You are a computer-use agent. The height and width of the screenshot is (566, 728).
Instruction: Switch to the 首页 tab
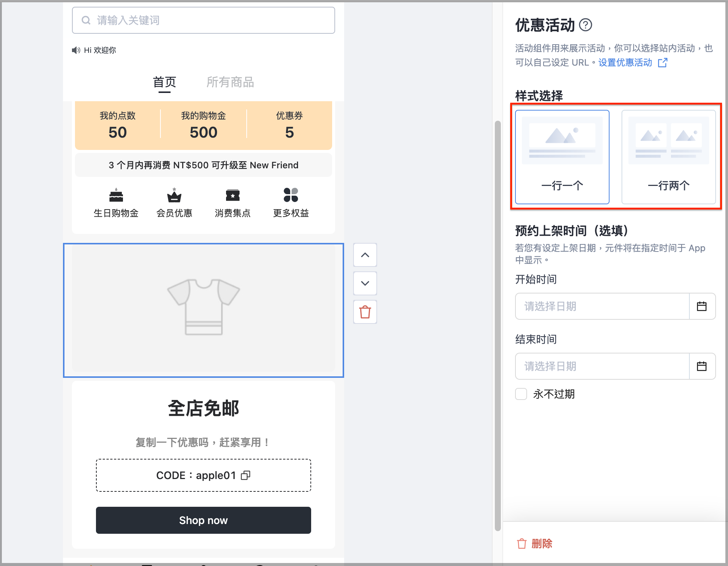tap(165, 82)
